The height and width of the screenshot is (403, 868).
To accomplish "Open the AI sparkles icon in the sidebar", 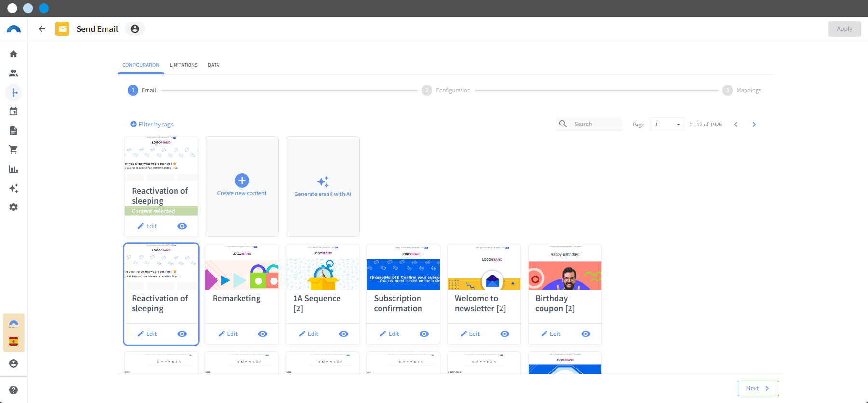I will click(14, 188).
